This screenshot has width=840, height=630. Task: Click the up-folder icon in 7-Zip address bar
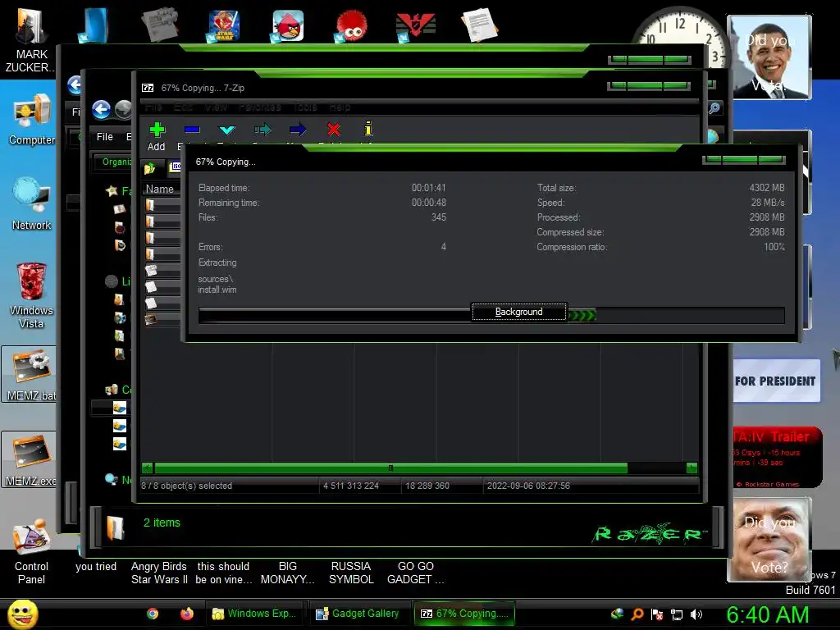pos(149,168)
